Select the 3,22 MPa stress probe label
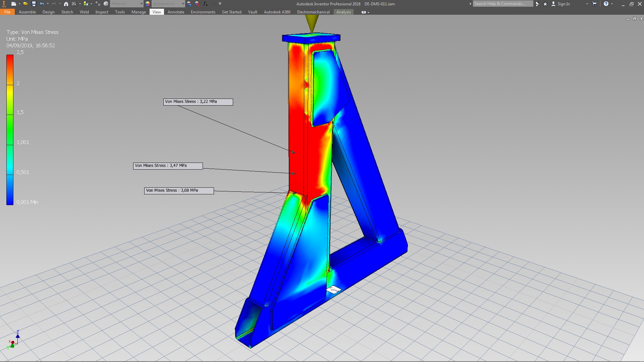The width and height of the screenshot is (644, 362). (198, 102)
